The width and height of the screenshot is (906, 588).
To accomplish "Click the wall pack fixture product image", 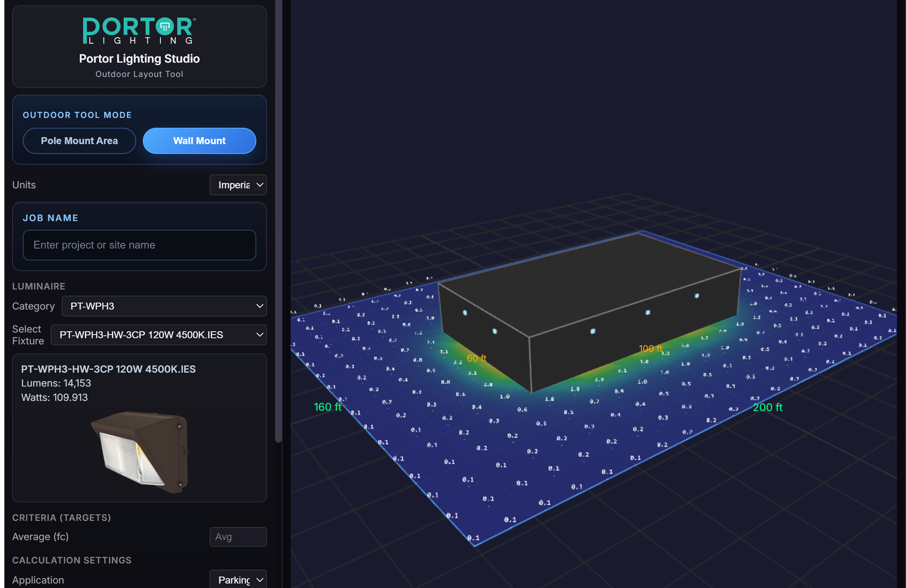I will (139, 452).
